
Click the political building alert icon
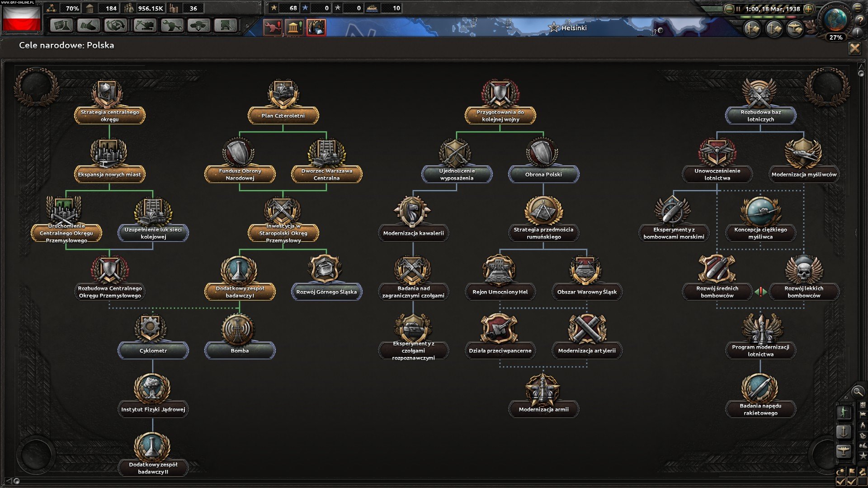[x=295, y=28]
